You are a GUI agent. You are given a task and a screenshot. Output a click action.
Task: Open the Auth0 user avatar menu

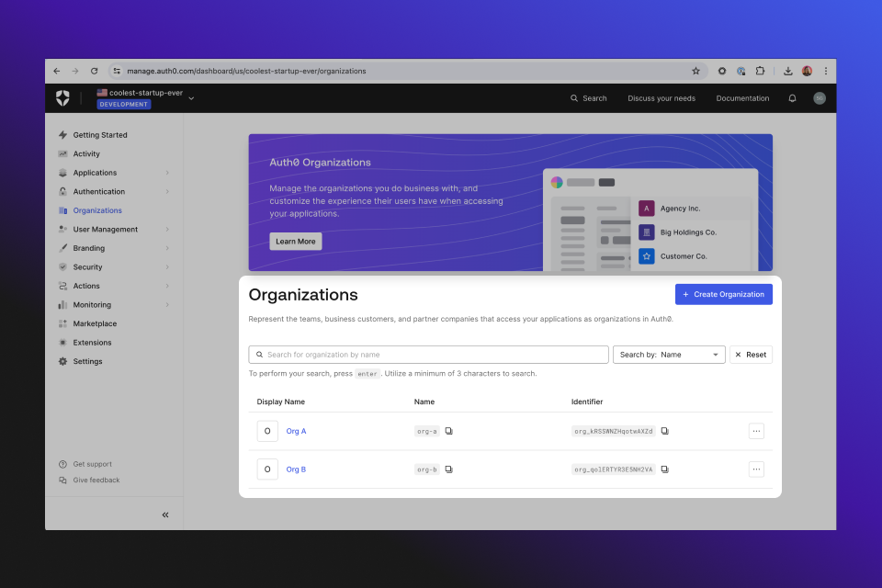coord(820,98)
